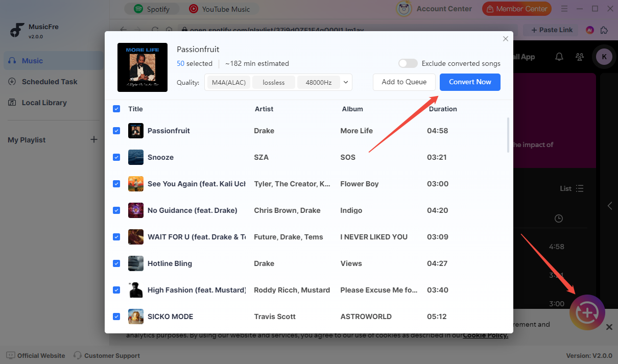The width and height of the screenshot is (618, 364).
Task: Click the Spotify duration clock column icon
Action: click(559, 219)
